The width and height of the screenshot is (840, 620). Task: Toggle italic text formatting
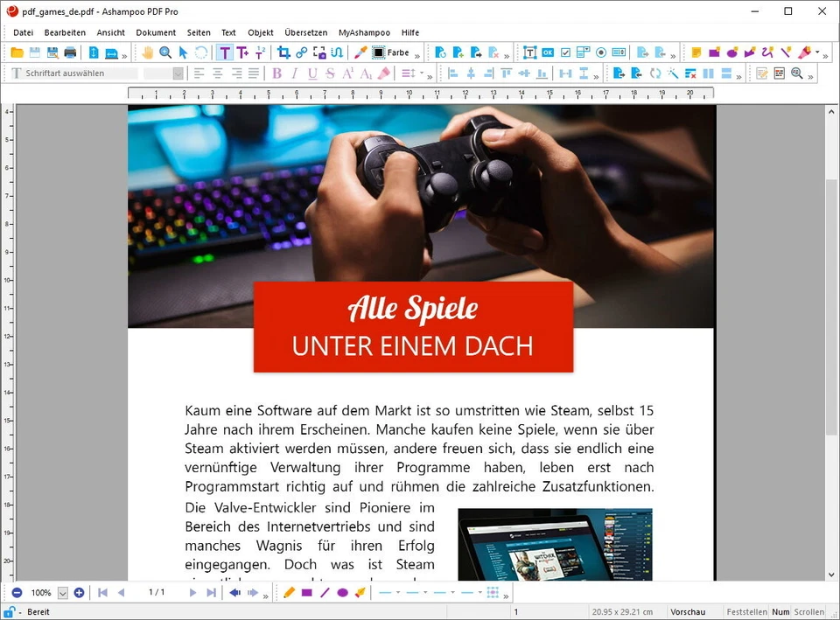pos(295,73)
